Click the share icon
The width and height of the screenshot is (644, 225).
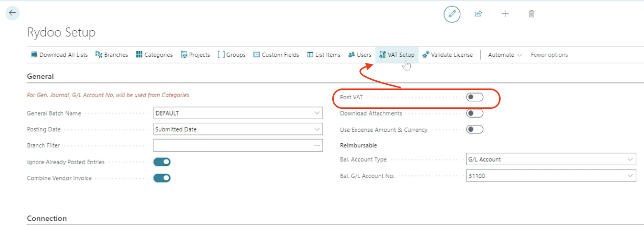(478, 14)
